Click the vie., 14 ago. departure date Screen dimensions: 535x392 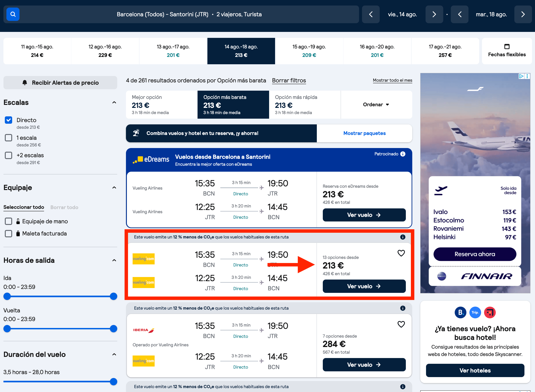(402, 14)
